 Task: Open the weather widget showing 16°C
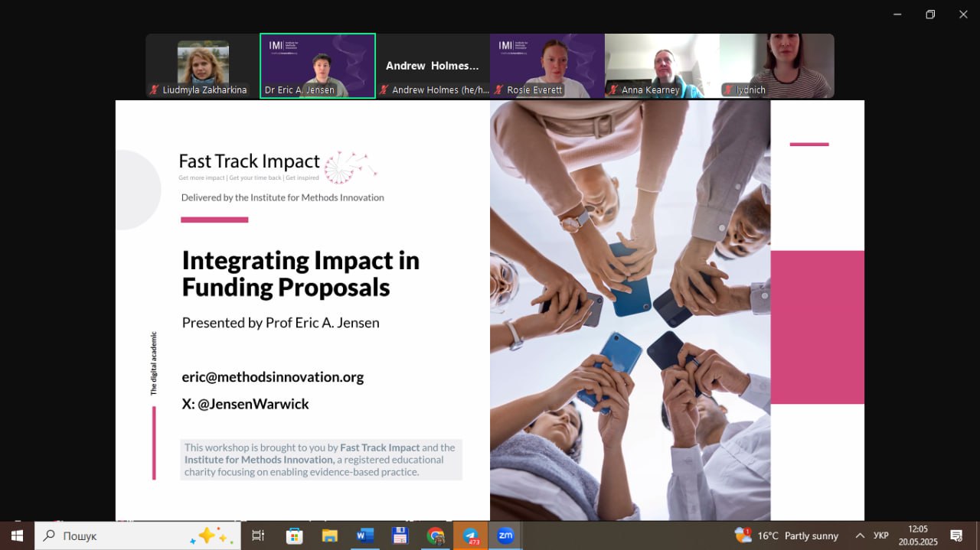click(786, 535)
